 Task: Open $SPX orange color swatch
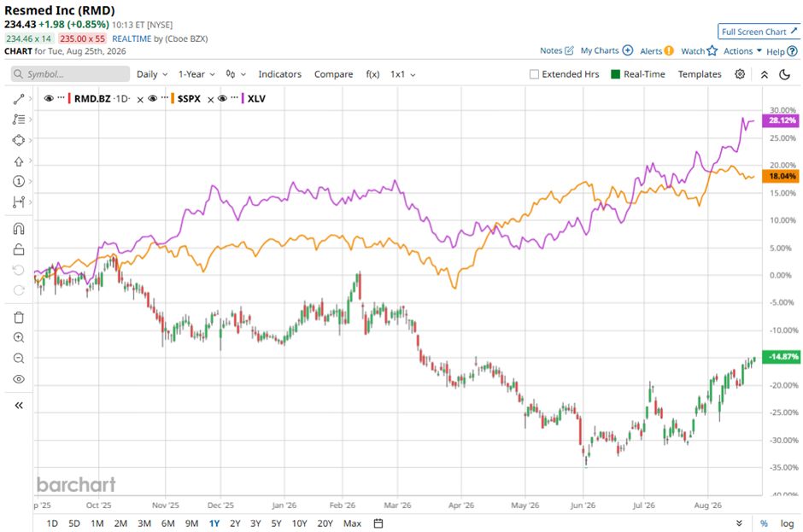(x=173, y=98)
